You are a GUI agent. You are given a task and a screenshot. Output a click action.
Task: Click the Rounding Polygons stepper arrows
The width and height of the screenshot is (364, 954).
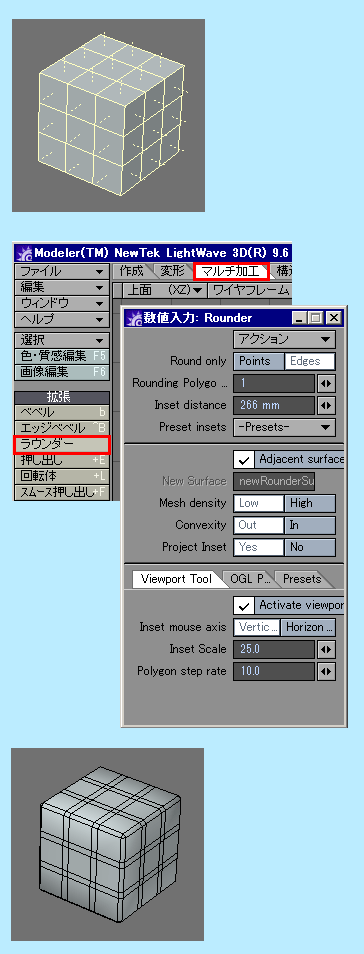[327, 383]
